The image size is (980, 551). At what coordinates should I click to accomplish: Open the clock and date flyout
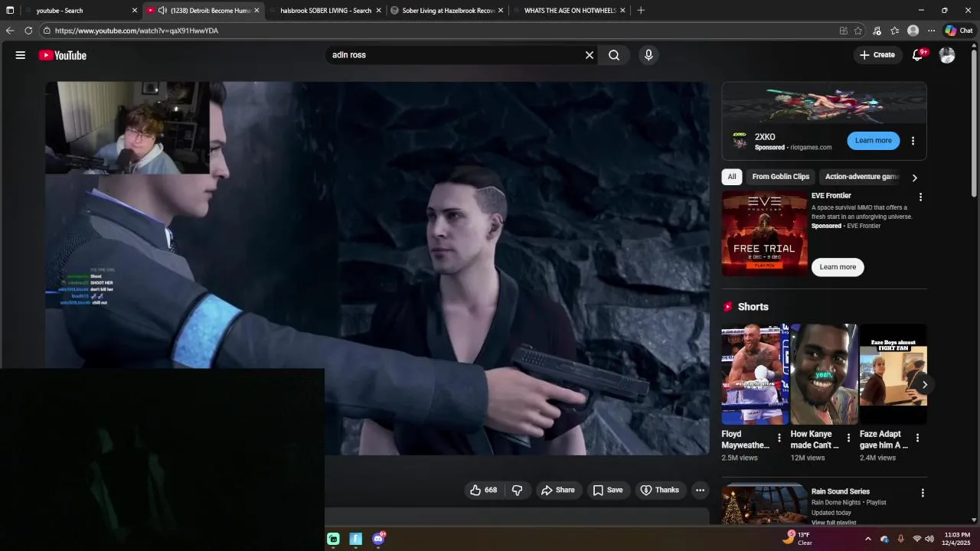click(956, 539)
